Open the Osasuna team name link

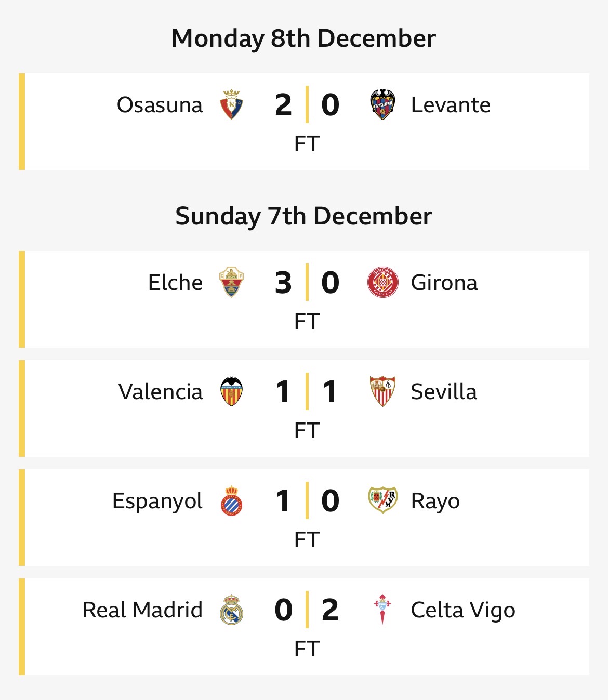(160, 105)
